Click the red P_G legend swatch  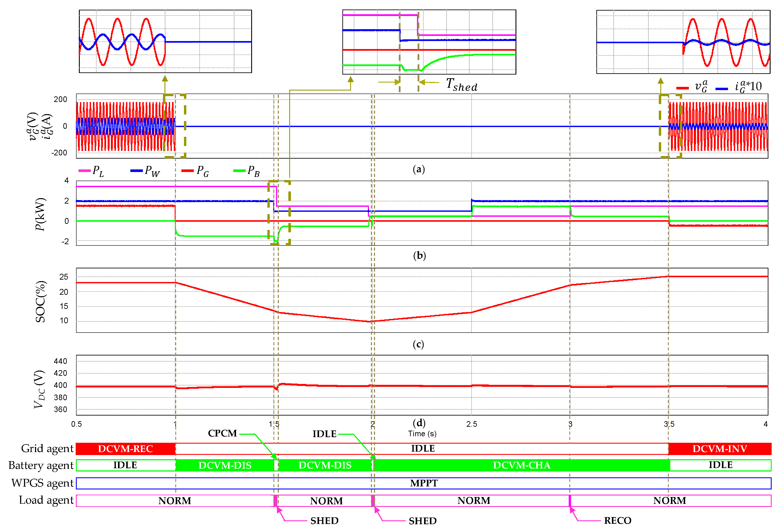187,171
